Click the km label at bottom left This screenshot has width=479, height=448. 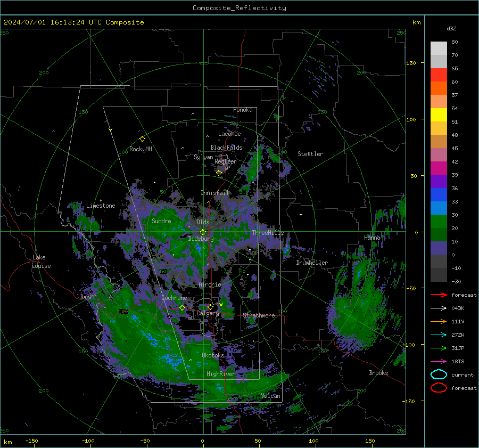click(x=7, y=442)
